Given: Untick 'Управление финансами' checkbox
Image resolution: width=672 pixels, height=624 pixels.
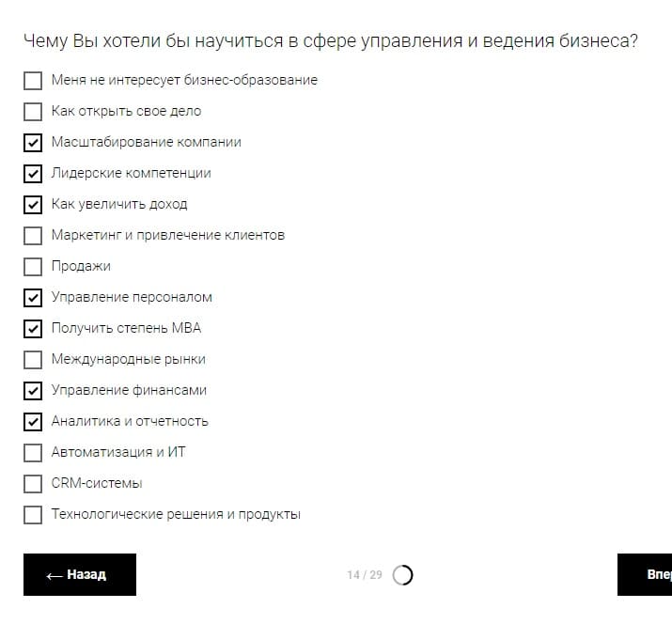Looking at the screenshot, I should [x=33, y=391].
